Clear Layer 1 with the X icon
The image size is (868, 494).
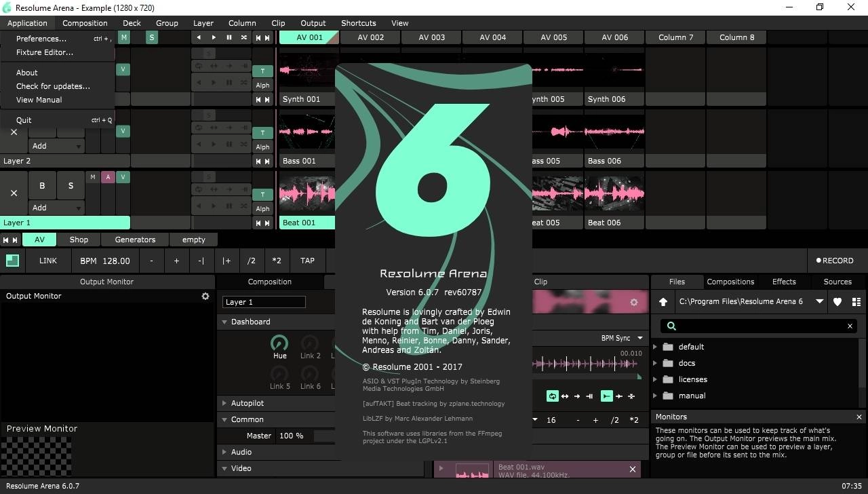click(x=14, y=193)
